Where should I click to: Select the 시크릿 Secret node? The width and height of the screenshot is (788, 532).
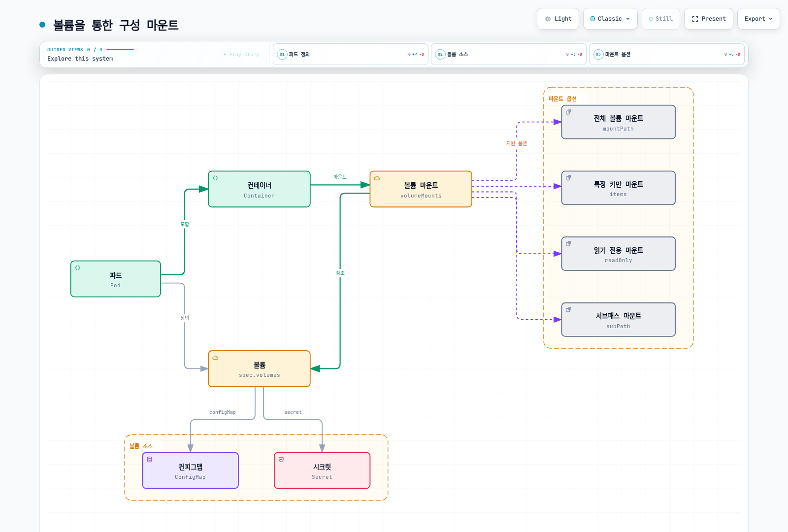tap(322, 470)
